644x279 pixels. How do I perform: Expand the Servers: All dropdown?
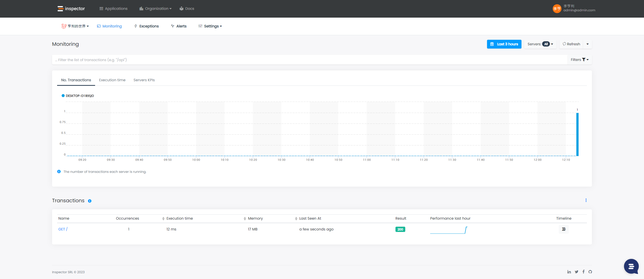[540, 44]
